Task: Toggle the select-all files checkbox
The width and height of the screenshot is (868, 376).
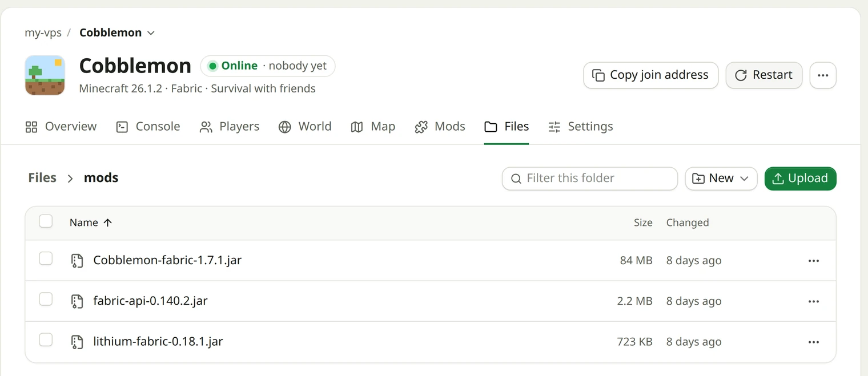Action: coord(46,221)
